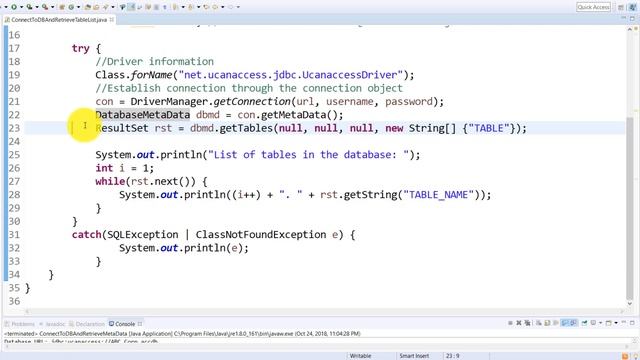Image resolution: width=640 pixels, height=360 pixels.
Task: Click the Smart Insert status entry
Action: [414, 356]
